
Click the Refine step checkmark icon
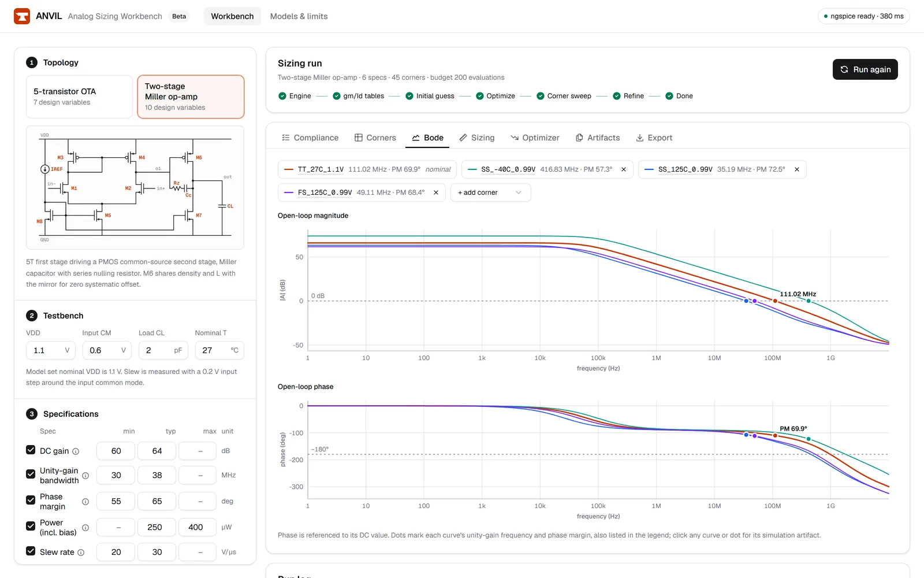tap(617, 96)
